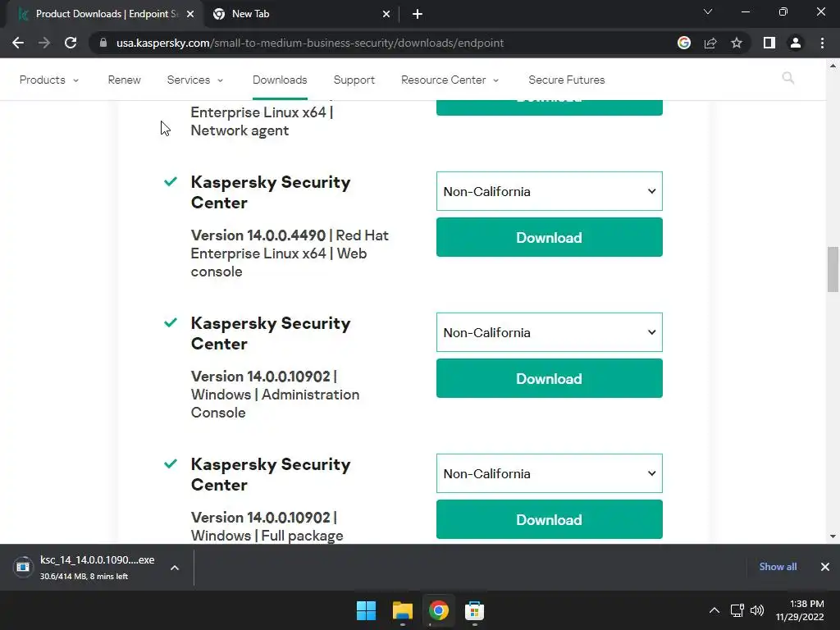This screenshot has height=630, width=840.
Task: Expand the Resource Center menu
Action: click(x=450, y=80)
